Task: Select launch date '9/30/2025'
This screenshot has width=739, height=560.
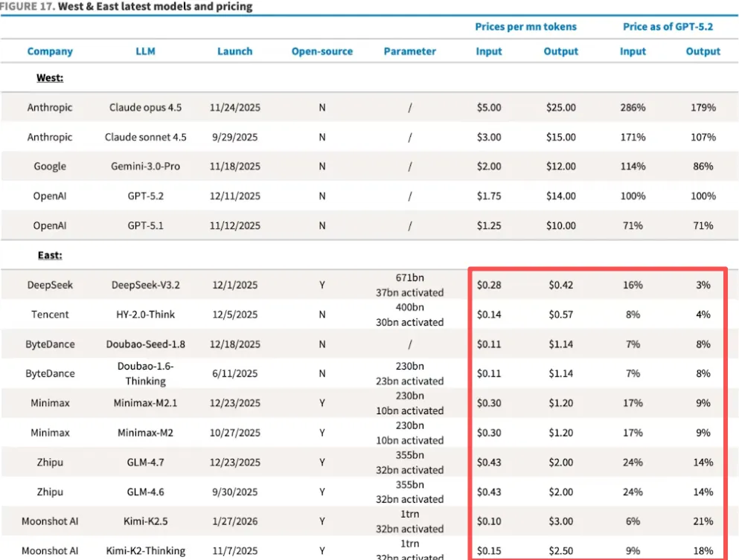Action: click(x=234, y=492)
